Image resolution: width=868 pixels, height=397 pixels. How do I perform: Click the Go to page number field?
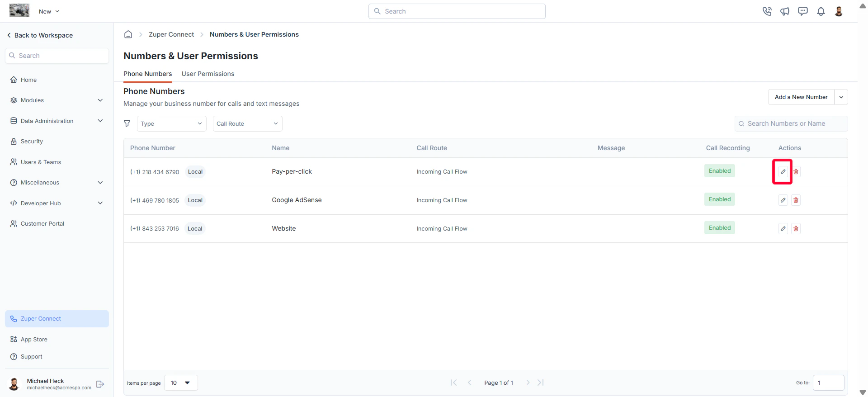point(829,383)
